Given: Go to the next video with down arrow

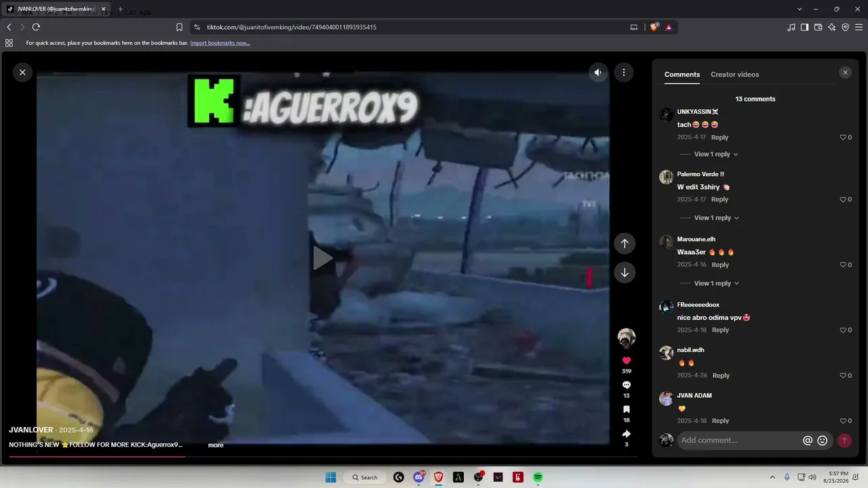Looking at the screenshot, I should coord(625,272).
